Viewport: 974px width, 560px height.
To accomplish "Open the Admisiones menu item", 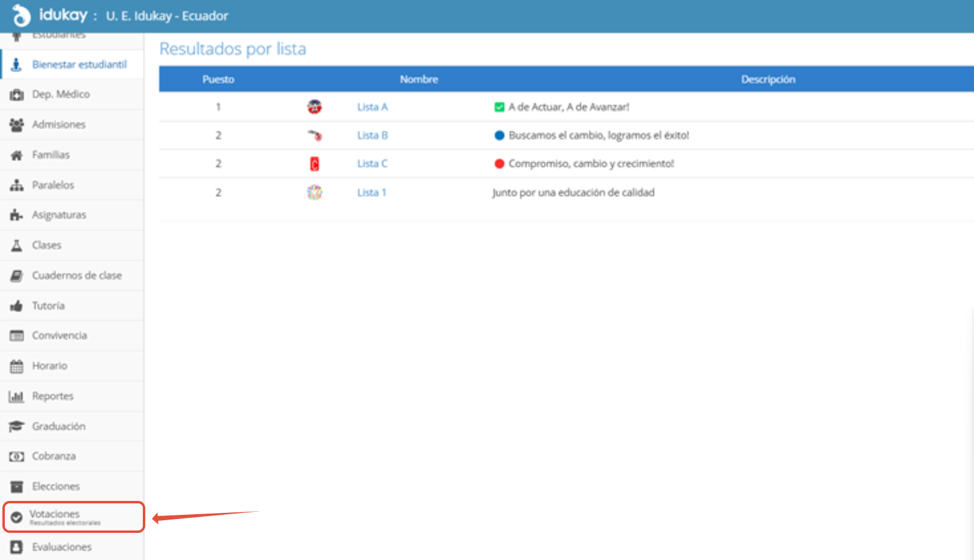I will (72, 125).
